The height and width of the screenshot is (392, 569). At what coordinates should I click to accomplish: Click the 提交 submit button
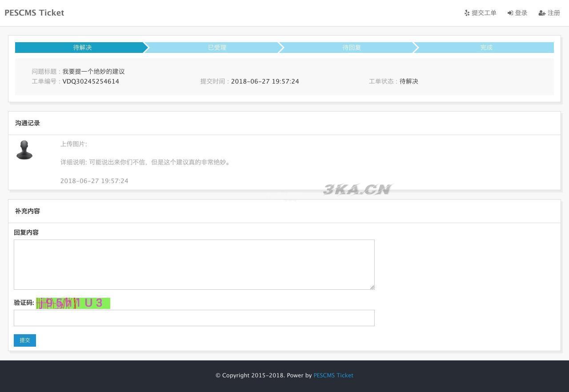(25, 340)
